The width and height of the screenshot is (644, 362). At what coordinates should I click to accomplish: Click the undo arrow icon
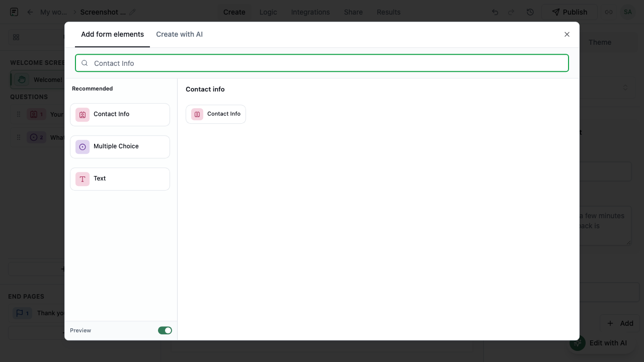tap(495, 12)
